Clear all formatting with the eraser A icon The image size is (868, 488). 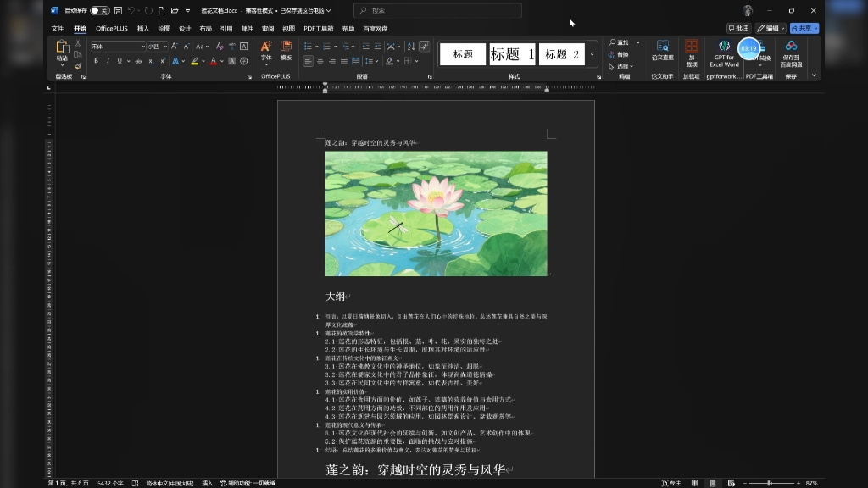click(x=220, y=47)
